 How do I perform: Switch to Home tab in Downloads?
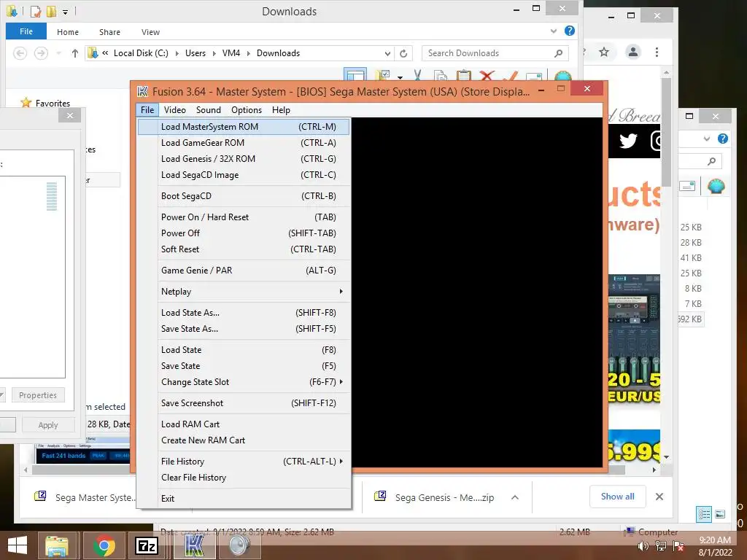tap(68, 32)
